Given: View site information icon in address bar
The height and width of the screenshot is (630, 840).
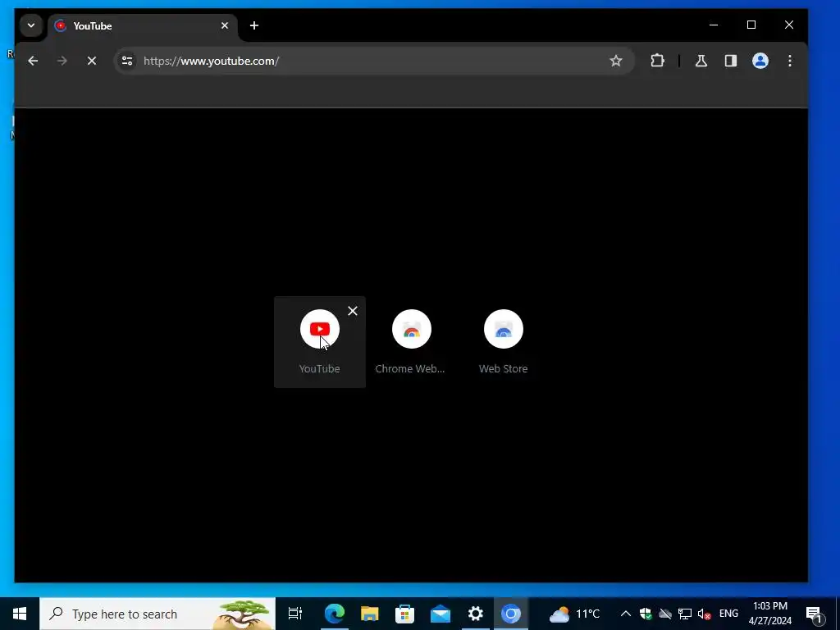Looking at the screenshot, I should (x=127, y=61).
